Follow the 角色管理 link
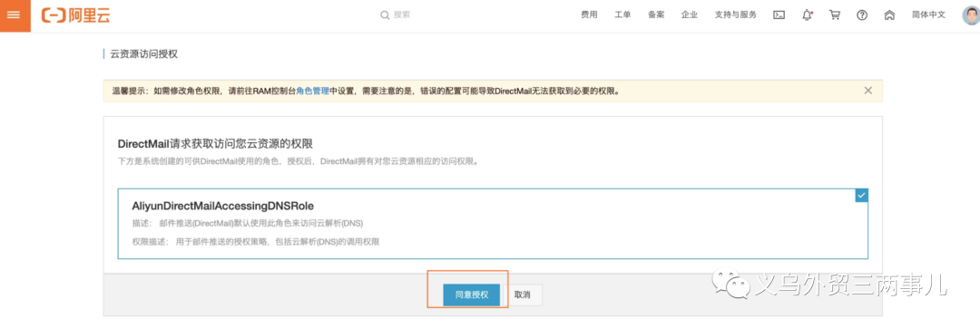 click(x=312, y=91)
